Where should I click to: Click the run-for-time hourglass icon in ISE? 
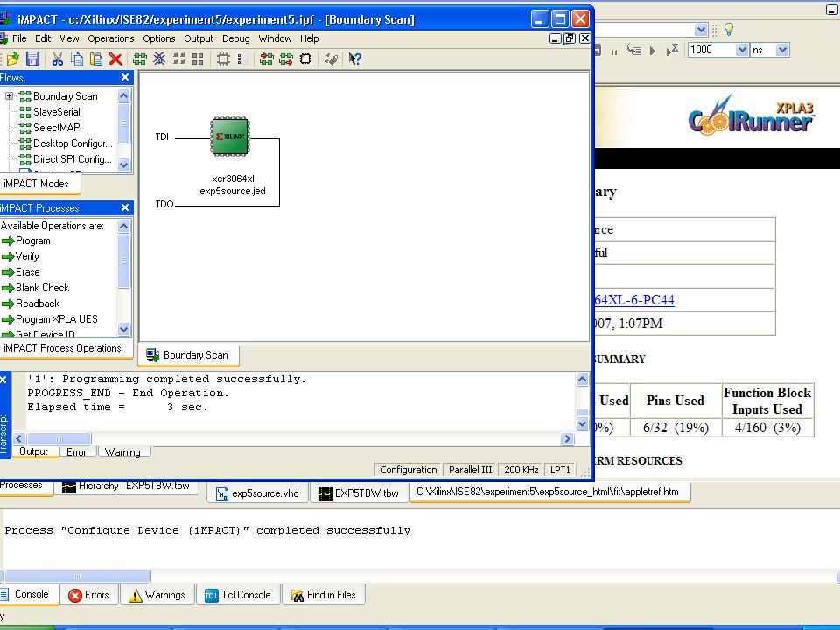[x=672, y=50]
